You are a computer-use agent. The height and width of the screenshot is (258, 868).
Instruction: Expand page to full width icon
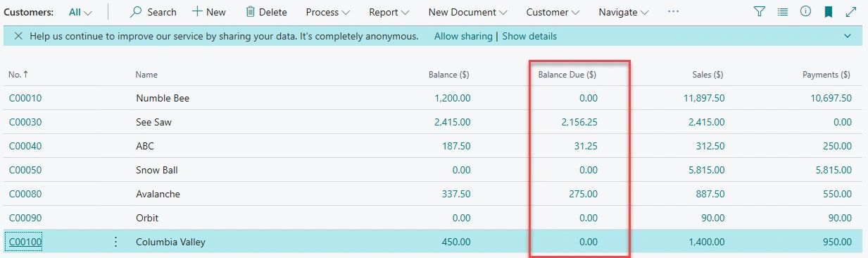[851, 12]
